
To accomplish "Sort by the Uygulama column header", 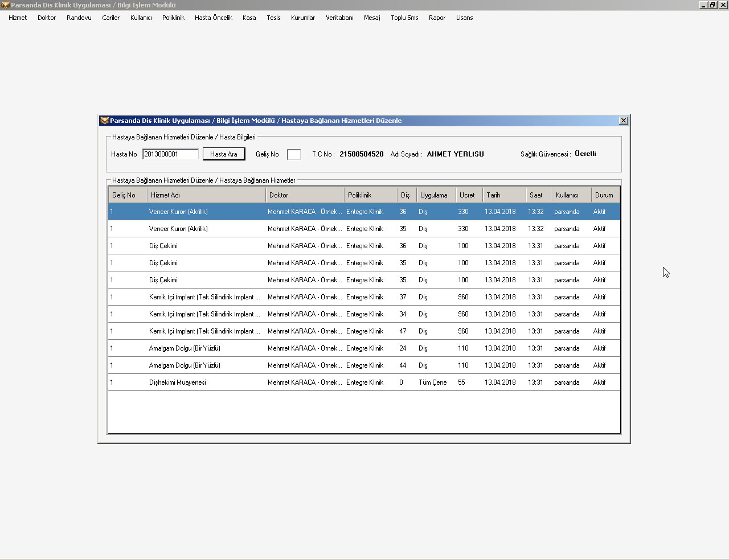I will (x=436, y=195).
